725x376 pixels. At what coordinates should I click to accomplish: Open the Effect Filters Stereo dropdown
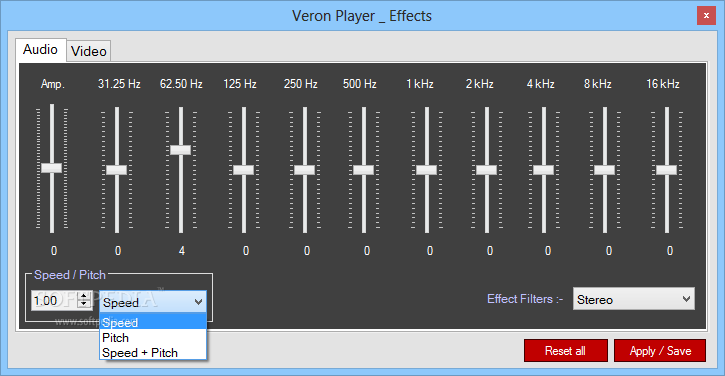point(633,299)
